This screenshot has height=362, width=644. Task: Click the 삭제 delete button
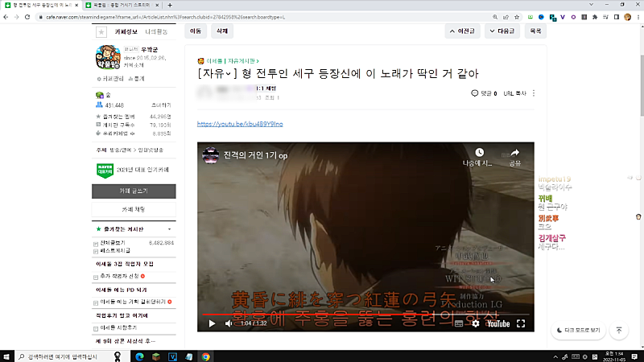(222, 31)
